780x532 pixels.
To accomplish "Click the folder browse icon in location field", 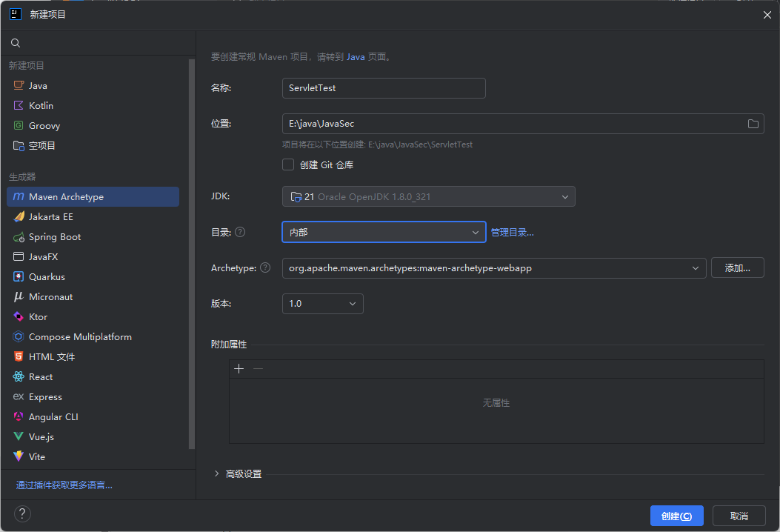I will [x=753, y=124].
